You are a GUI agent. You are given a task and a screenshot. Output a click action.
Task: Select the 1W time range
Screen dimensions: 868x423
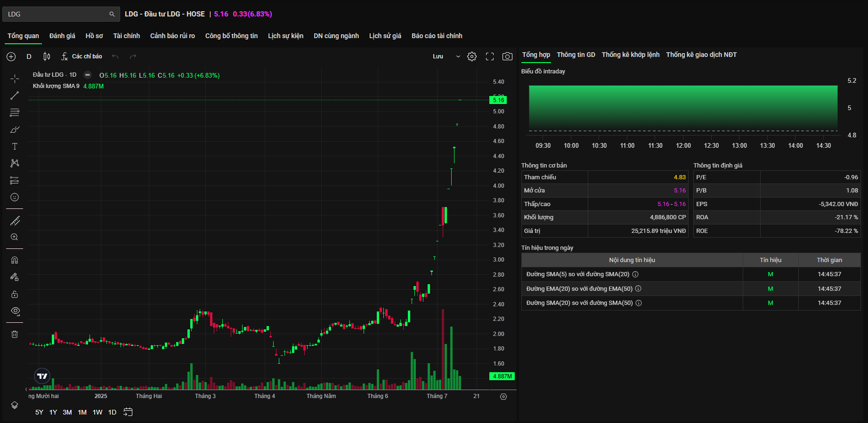click(97, 412)
